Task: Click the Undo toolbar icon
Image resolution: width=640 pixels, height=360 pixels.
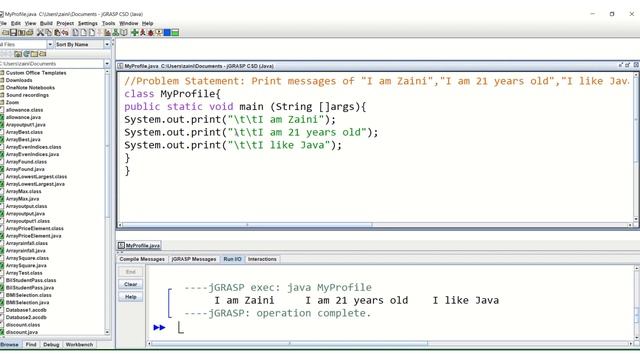Action: [x=65, y=32]
